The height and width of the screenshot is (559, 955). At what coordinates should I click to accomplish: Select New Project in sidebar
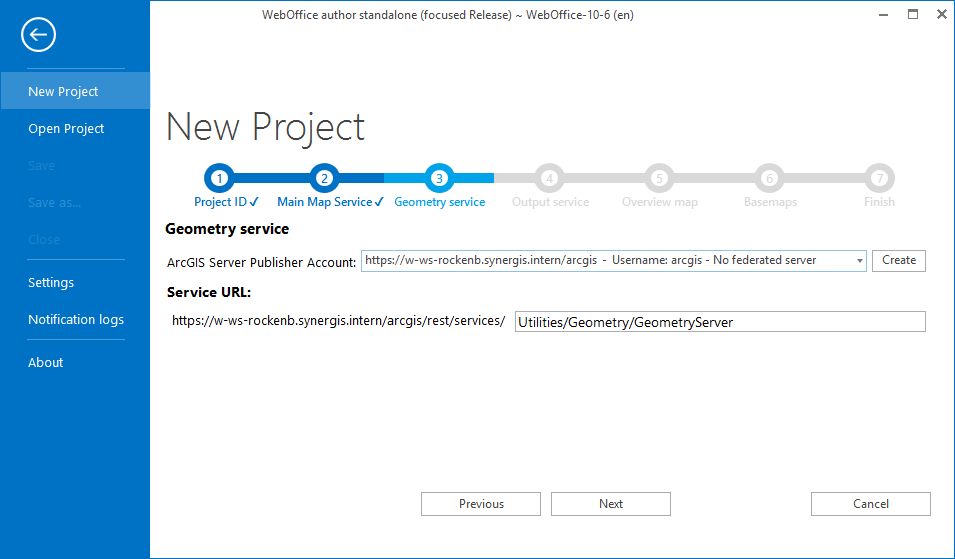tap(75, 91)
